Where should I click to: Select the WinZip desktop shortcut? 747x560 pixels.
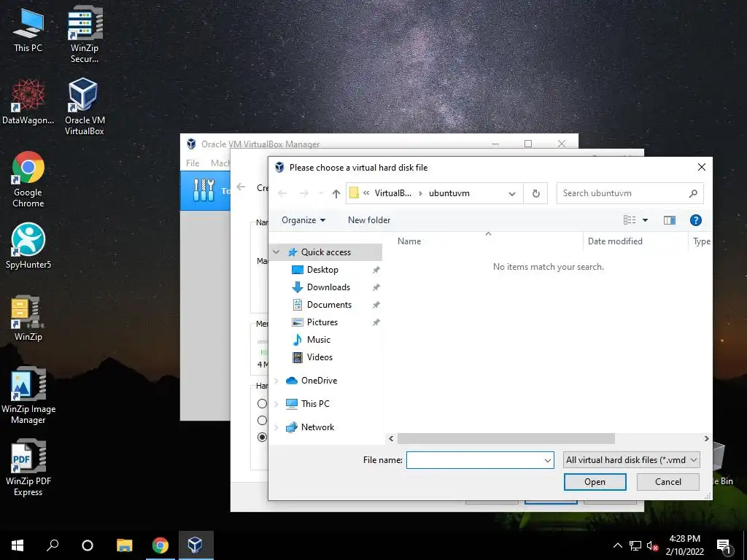pyautogui.click(x=28, y=318)
